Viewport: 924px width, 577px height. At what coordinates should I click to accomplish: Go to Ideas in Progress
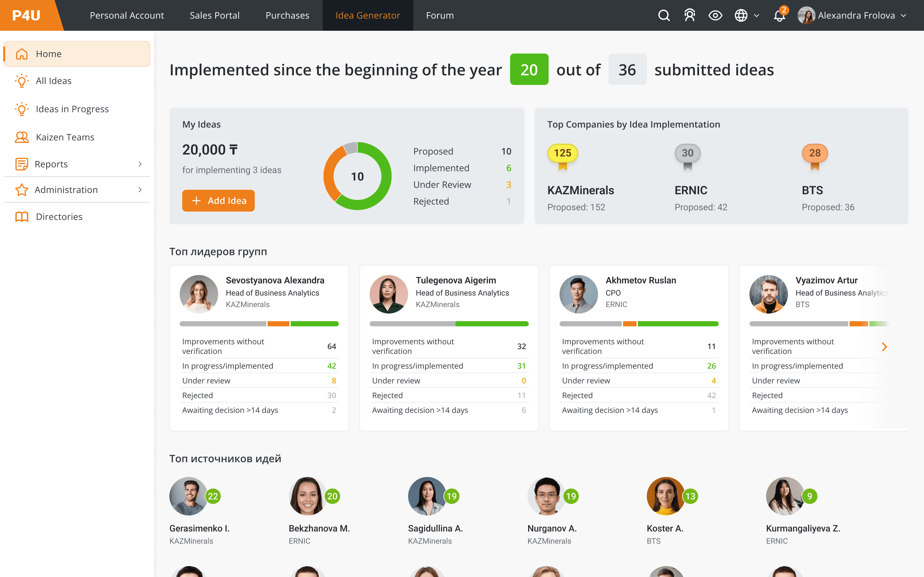point(72,109)
